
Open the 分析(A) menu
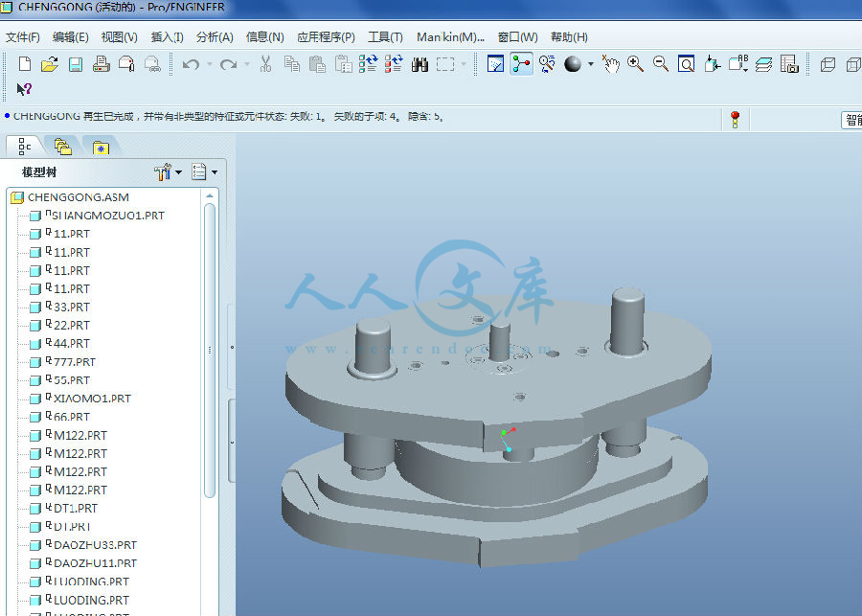click(x=215, y=37)
